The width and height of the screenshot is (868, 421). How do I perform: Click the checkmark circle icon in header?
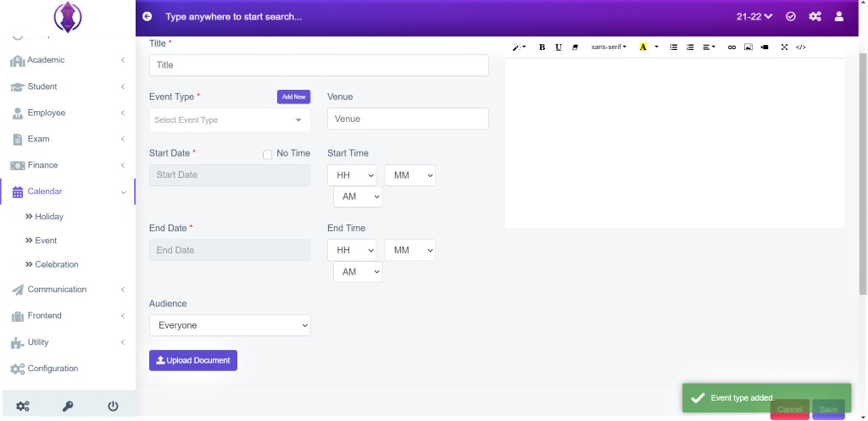tap(791, 17)
